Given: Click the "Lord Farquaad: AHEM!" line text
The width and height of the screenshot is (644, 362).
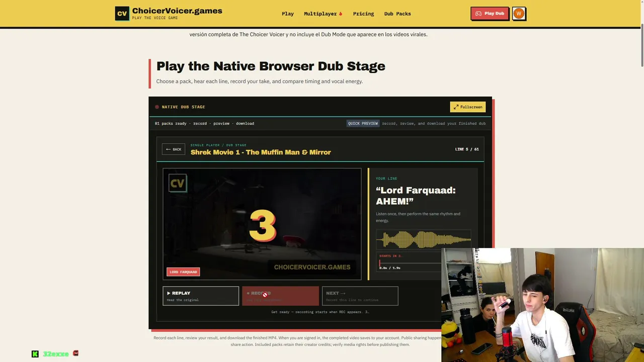Looking at the screenshot, I should pos(416,196).
